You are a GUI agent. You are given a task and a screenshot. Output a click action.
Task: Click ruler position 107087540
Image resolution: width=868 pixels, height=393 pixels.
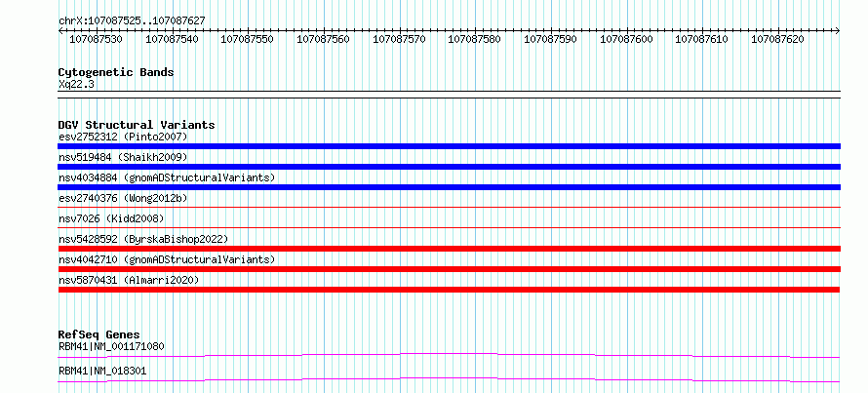[x=173, y=39]
